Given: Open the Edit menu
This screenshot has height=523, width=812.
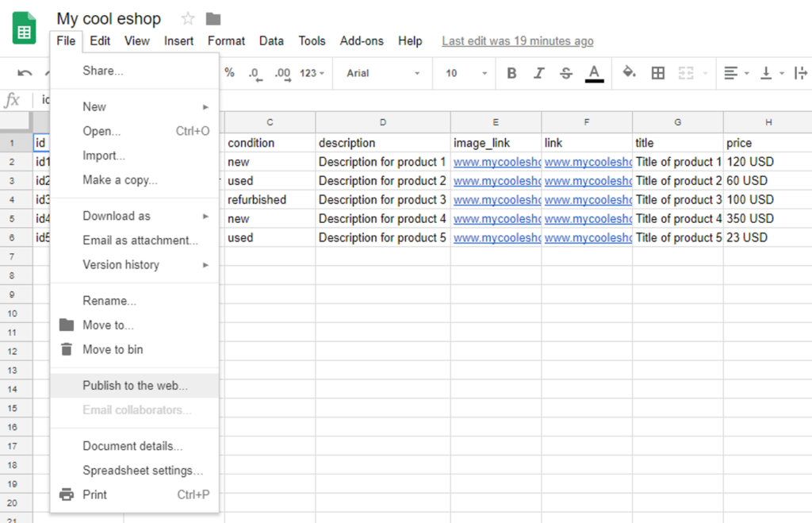Looking at the screenshot, I should click(x=100, y=41).
